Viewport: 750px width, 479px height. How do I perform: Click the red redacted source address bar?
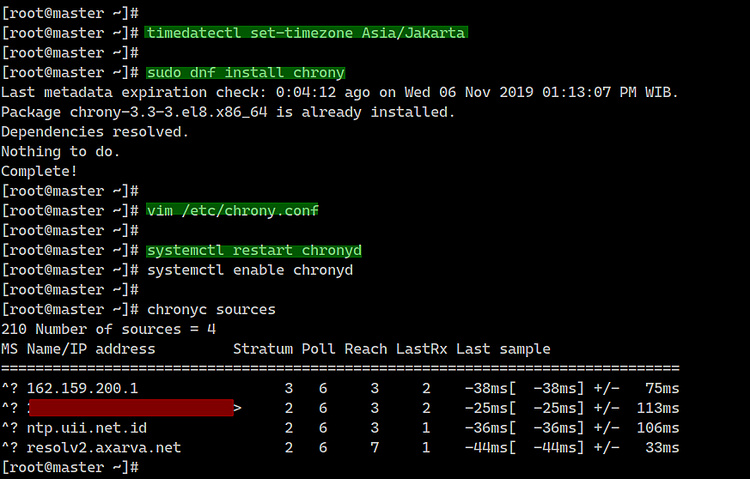point(130,408)
